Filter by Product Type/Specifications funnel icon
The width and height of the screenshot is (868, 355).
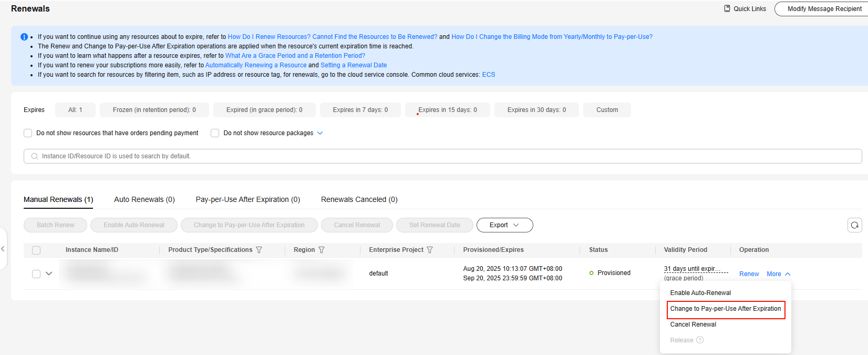tap(259, 250)
